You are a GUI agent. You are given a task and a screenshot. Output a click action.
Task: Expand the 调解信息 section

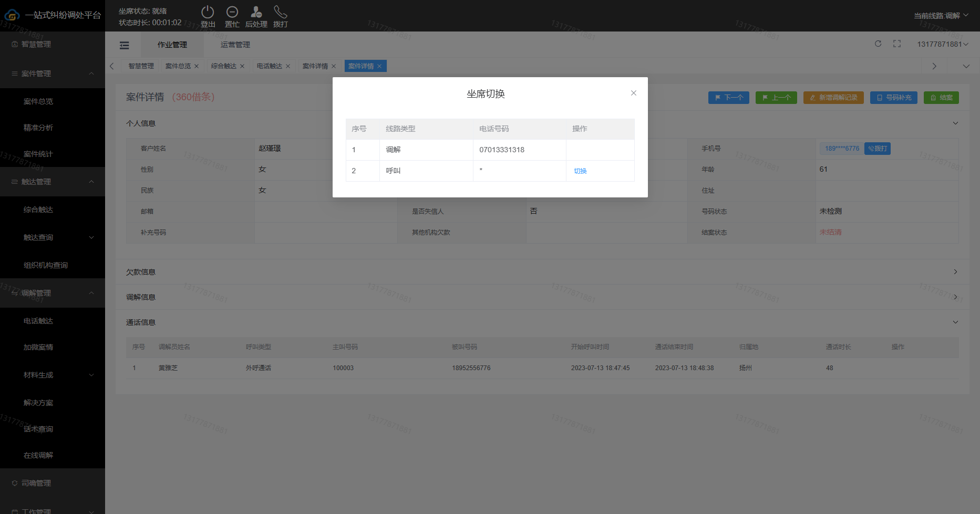tap(955, 297)
